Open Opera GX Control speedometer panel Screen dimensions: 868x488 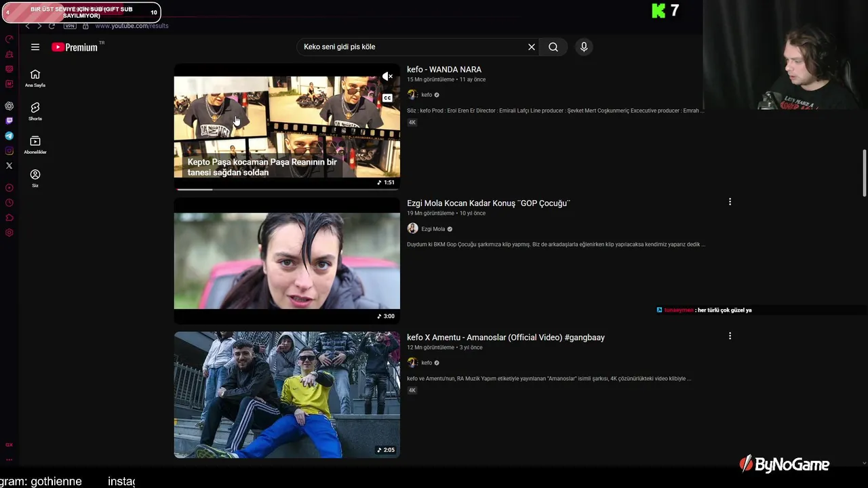9,39
